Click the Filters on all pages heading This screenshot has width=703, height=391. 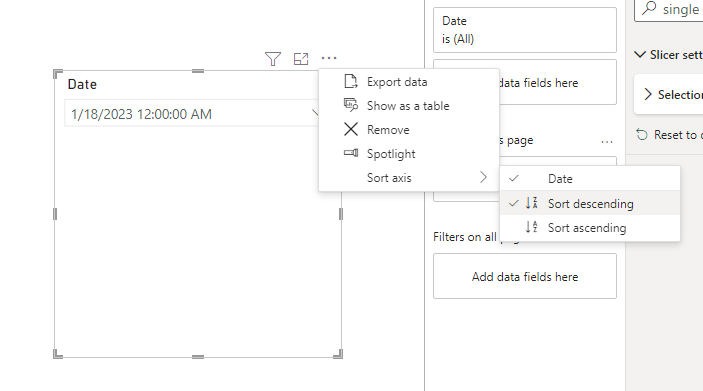(465, 237)
